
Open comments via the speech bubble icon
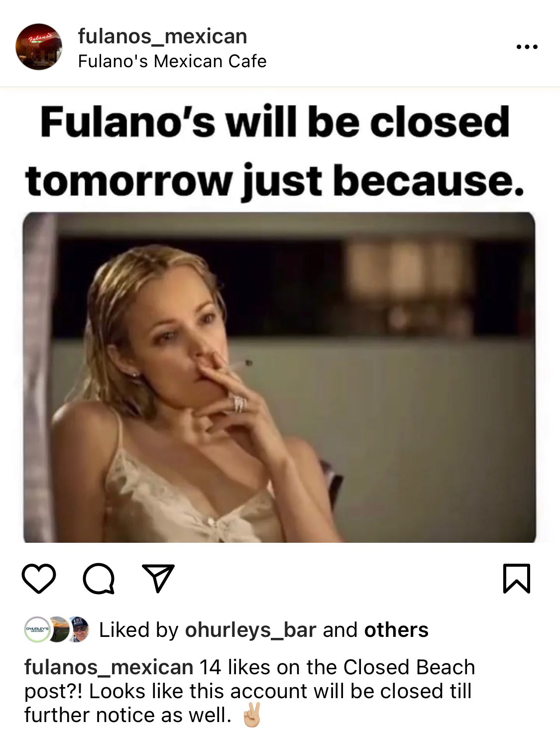coord(99,579)
